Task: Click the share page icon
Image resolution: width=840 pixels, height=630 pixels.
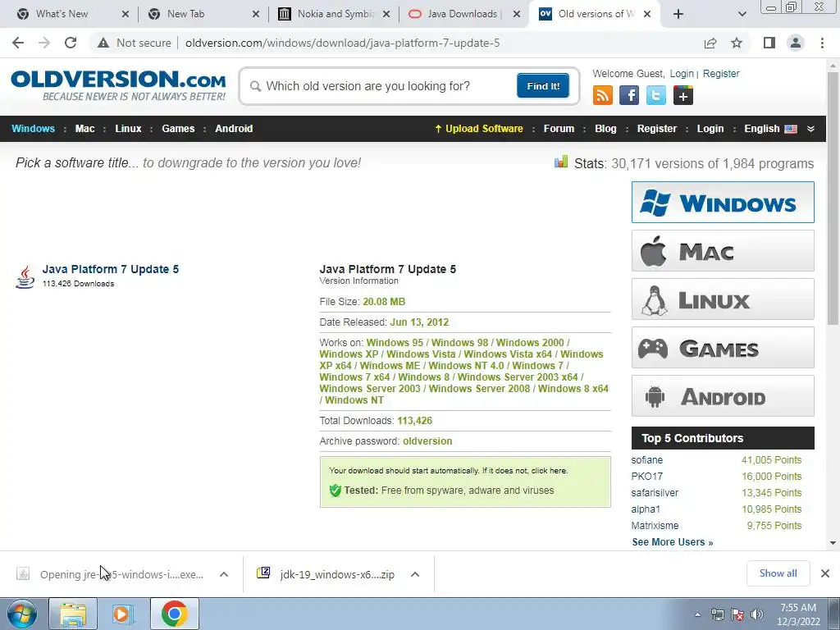Action: click(710, 43)
